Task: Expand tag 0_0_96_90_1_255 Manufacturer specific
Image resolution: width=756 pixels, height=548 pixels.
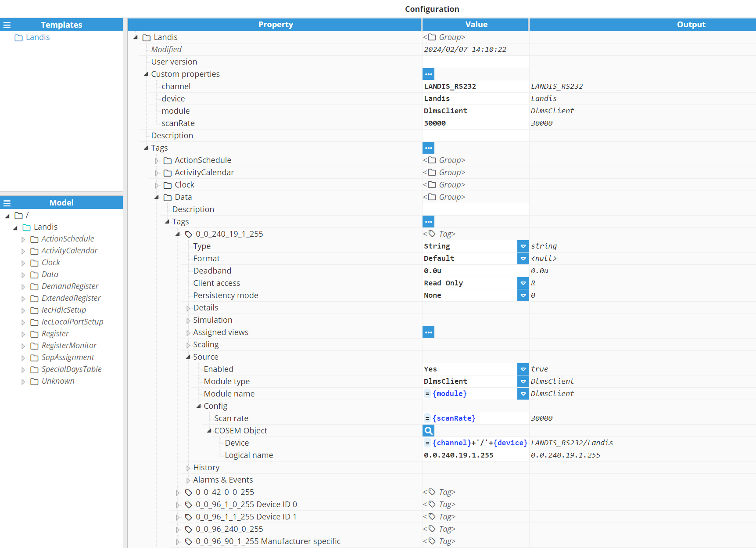Action: [x=178, y=542]
